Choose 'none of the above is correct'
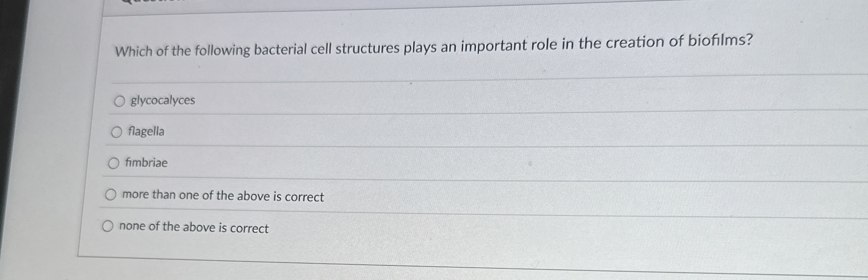The image size is (868, 280). [x=109, y=226]
